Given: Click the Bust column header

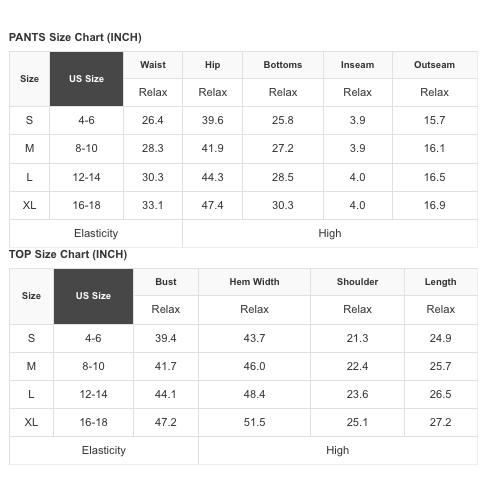Looking at the screenshot, I should click(166, 282).
